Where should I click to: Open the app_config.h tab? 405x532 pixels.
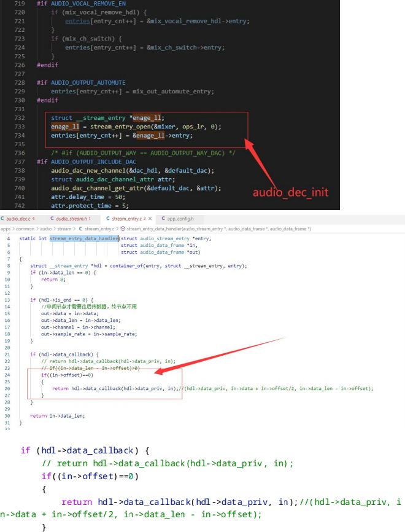pyautogui.click(x=180, y=219)
